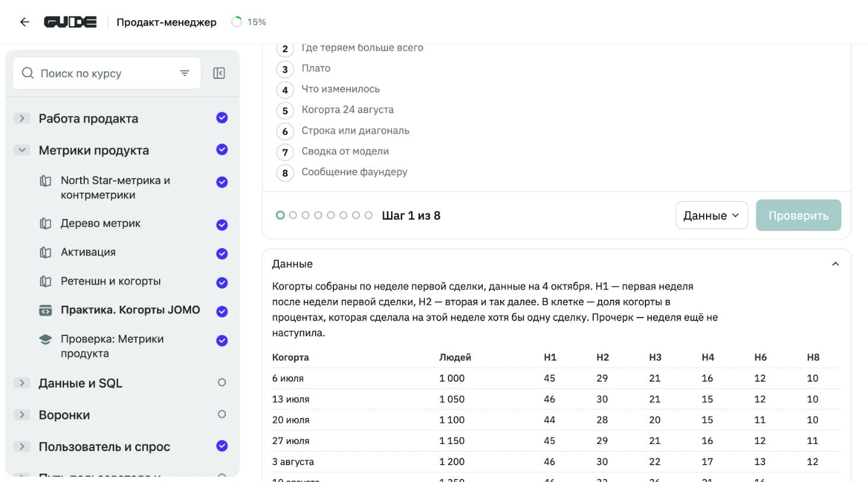Select the last step progress dot
Image resolution: width=868 pixels, height=482 pixels.
(x=368, y=215)
